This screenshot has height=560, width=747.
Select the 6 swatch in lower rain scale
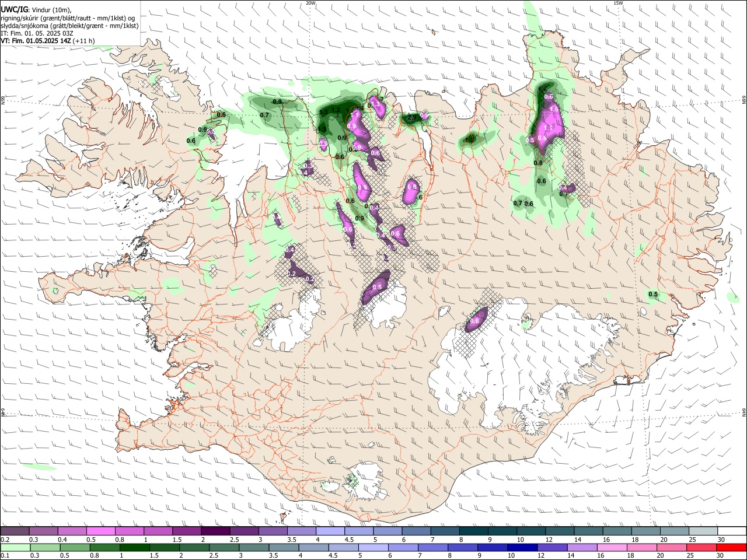coord(403,548)
